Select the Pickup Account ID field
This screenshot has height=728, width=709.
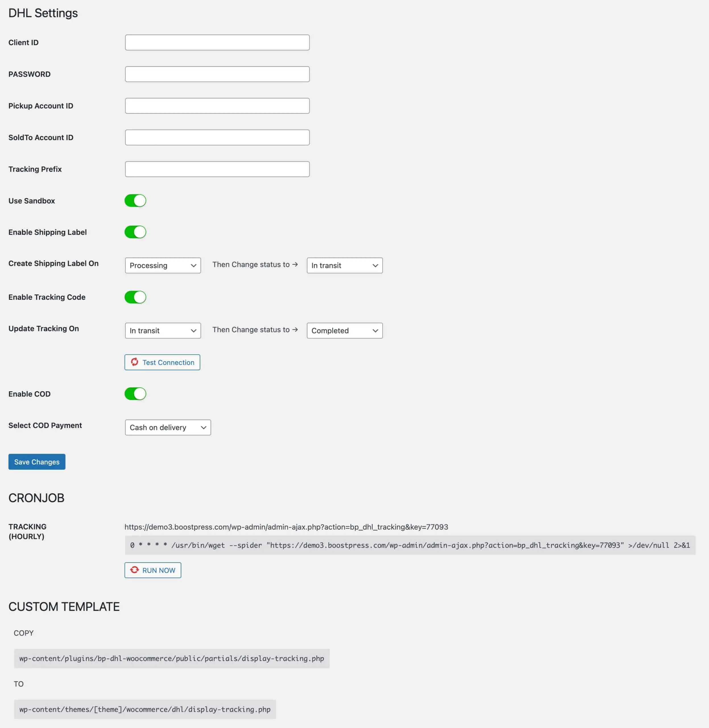coord(217,106)
